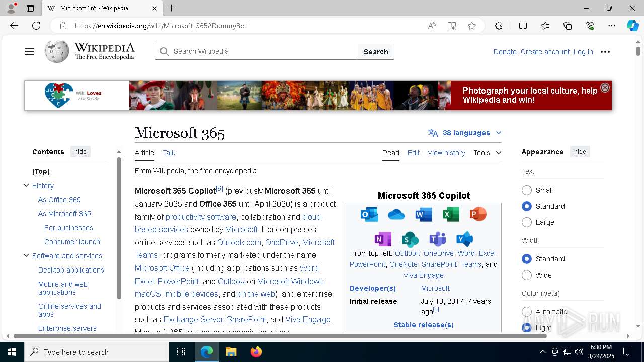Go to As Office 365 contents entry
Screen dimensions: 644x362
59,200
